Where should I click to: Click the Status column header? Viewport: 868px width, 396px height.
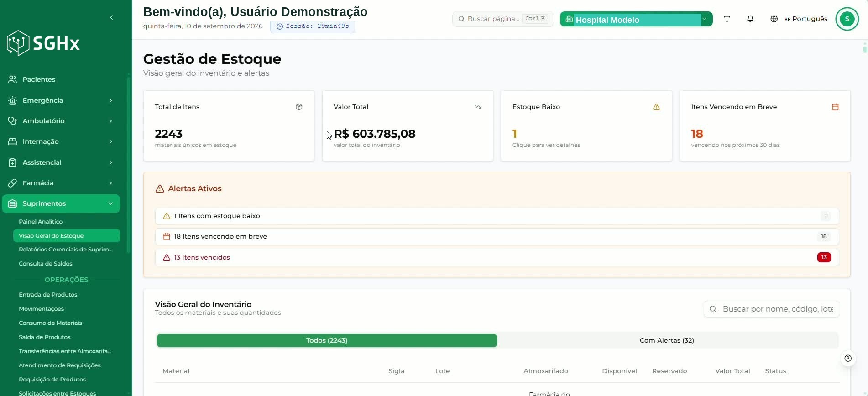click(x=775, y=371)
